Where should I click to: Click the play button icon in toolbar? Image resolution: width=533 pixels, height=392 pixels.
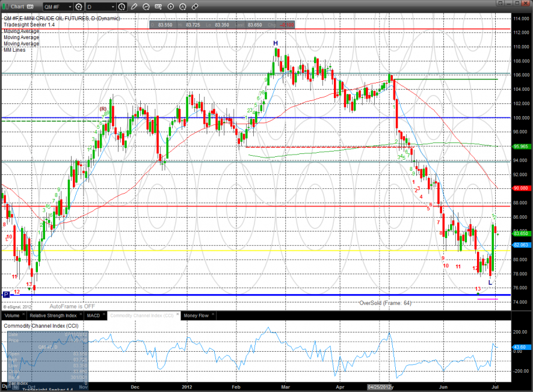[171, 7]
